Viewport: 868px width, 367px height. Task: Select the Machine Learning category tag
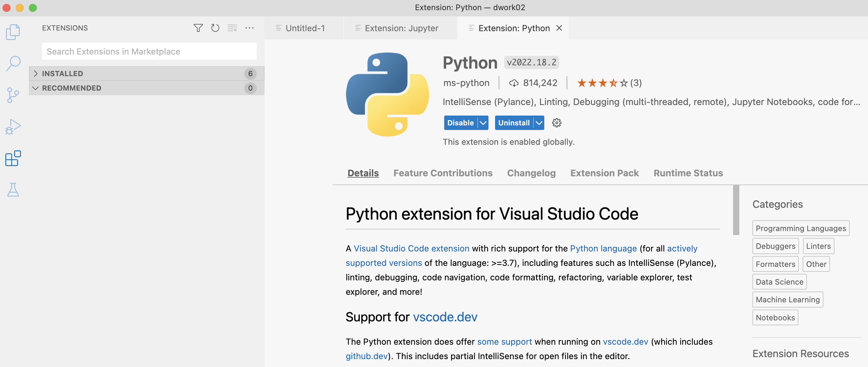click(x=788, y=300)
